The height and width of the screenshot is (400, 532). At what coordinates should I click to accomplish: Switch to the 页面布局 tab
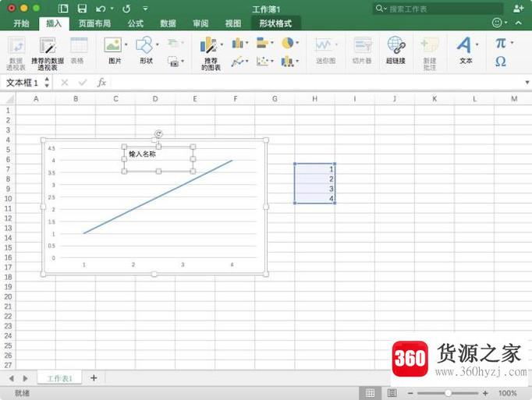[94, 23]
